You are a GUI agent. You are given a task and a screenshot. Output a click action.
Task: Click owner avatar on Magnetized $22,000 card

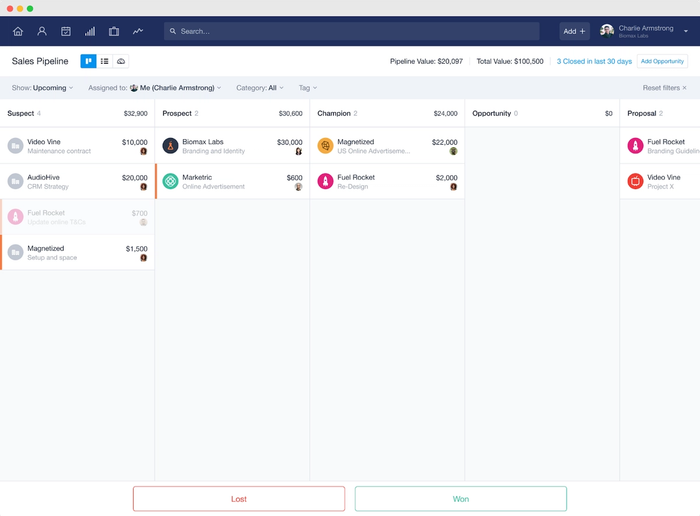[x=453, y=151]
